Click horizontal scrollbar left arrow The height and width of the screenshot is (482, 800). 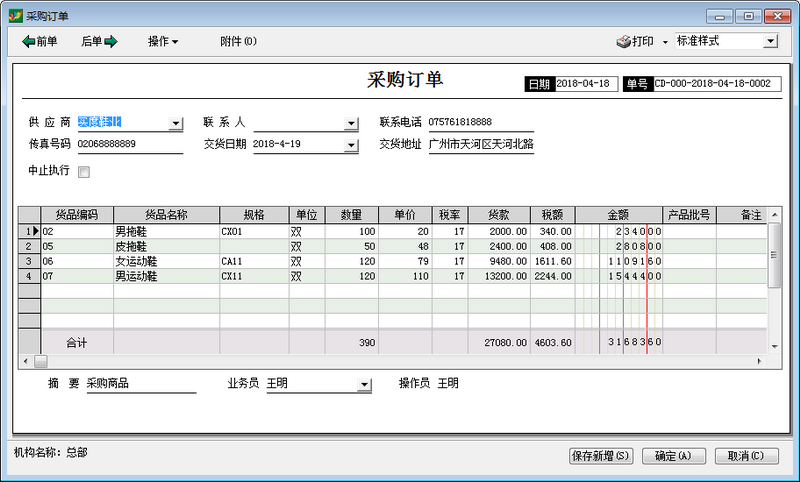click(26, 361)
